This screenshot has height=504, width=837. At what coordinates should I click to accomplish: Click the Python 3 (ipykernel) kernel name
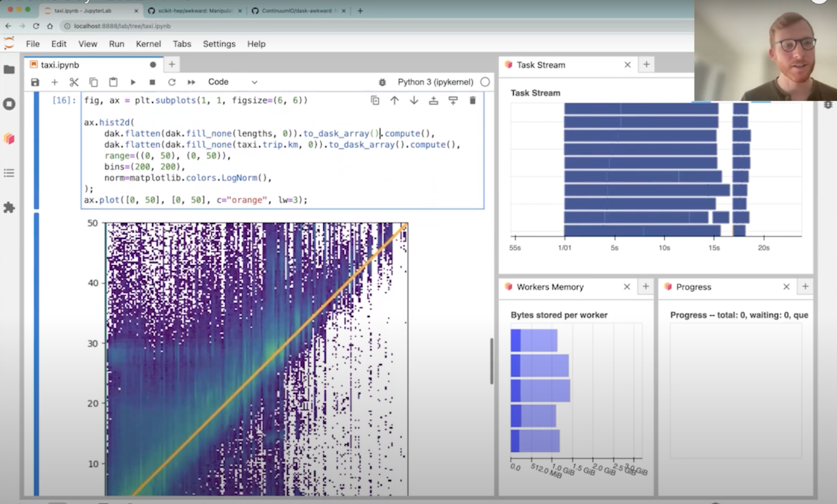(435, 82)
